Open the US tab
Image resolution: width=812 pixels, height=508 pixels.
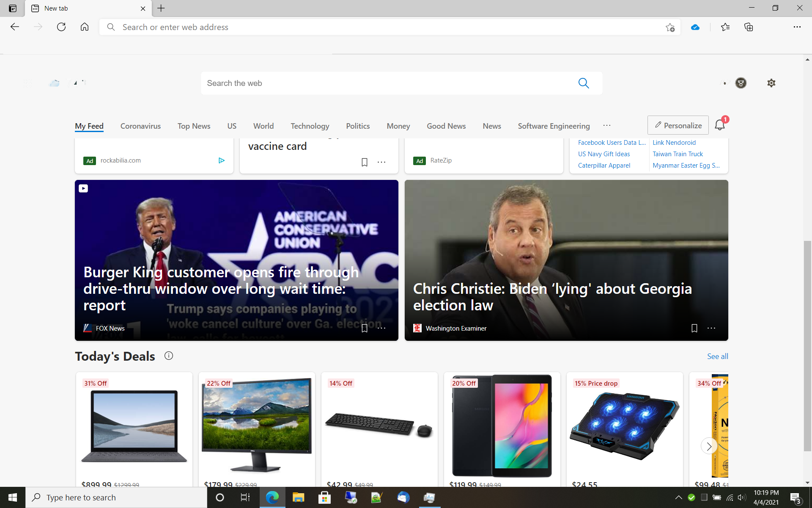click(232, 126)
